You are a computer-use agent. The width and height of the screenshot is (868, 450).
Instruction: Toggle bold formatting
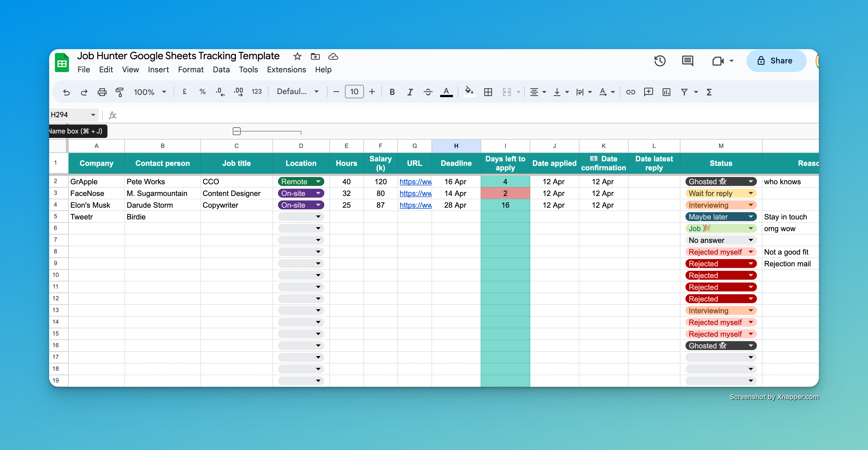point(392,92)
